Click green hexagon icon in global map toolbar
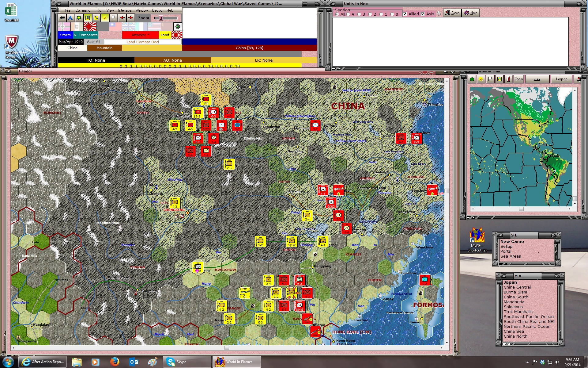 tap(472, 79)
